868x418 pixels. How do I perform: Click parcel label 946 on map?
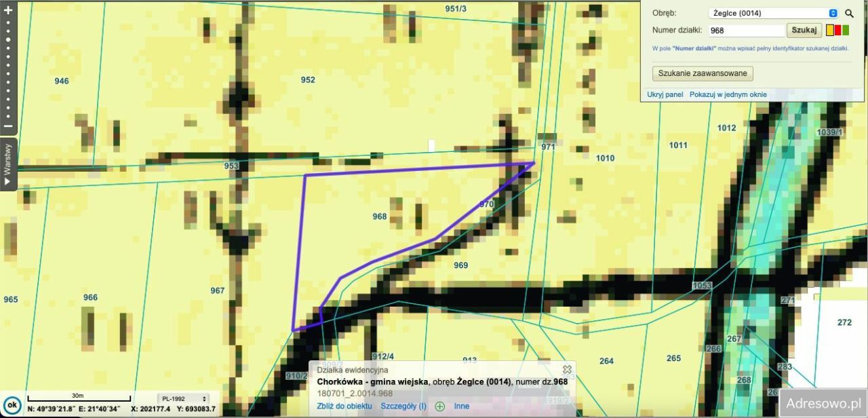(x=62, y=81)
